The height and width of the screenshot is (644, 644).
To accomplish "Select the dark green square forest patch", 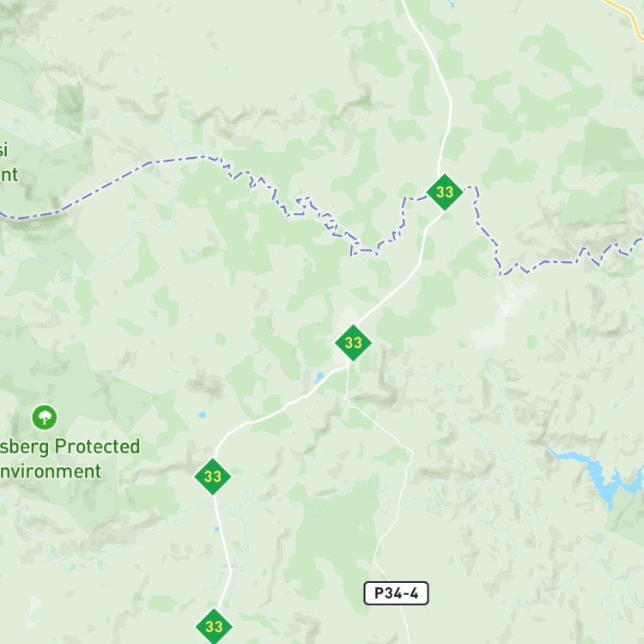I will pyautogui.click(x=69, y=106).
